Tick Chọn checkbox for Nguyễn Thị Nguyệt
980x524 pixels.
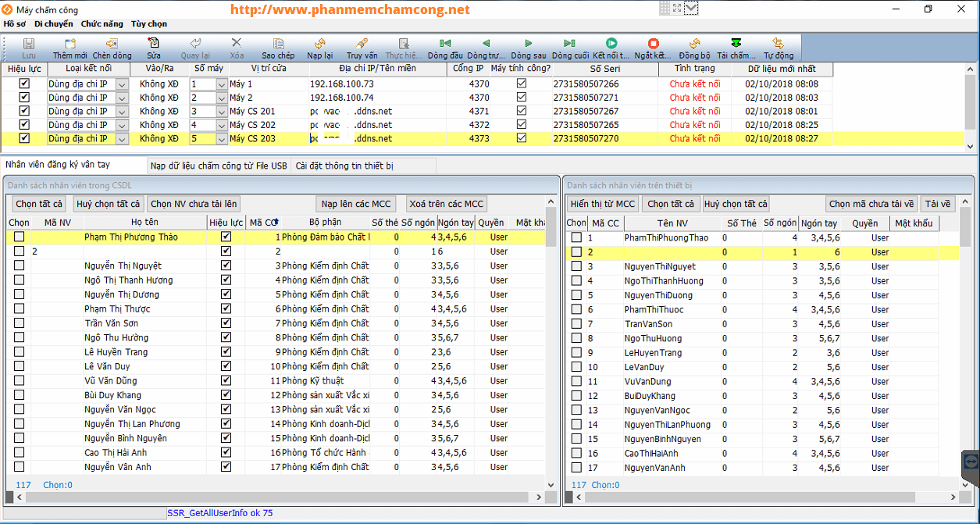(x=19, y=266)
